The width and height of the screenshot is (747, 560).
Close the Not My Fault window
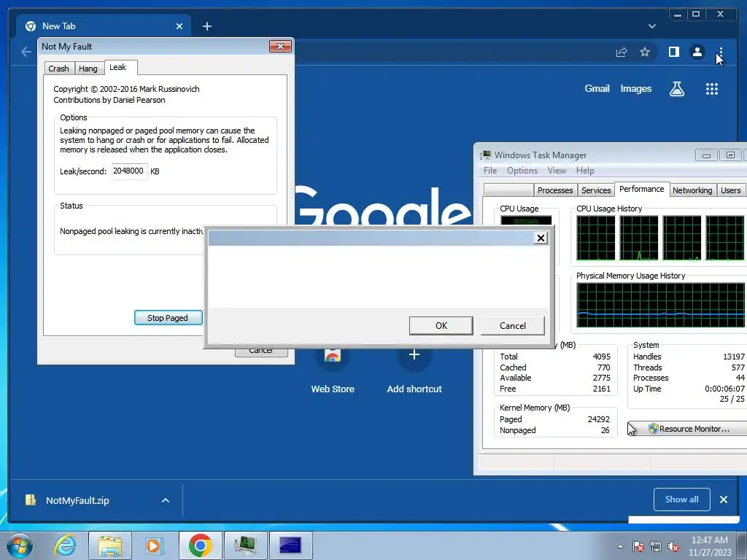(280, 46)
